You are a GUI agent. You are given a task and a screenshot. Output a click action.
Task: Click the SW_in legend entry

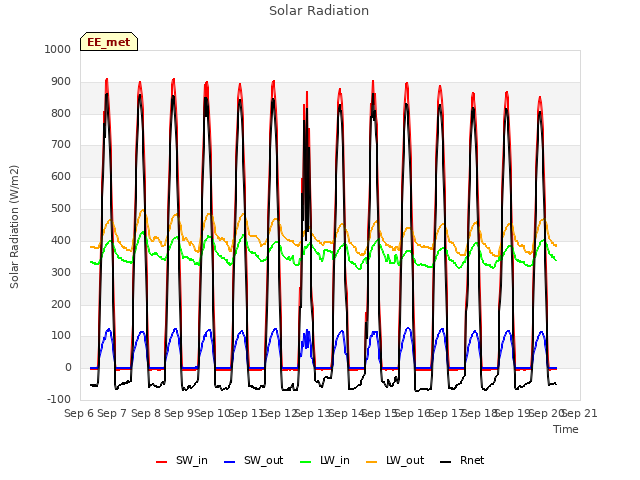pos(182,460)
